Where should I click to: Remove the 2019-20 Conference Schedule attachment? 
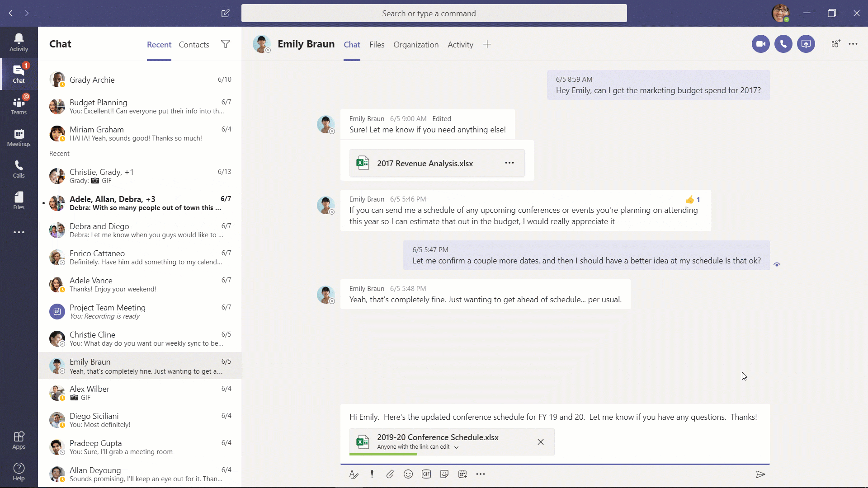point(541,442)
